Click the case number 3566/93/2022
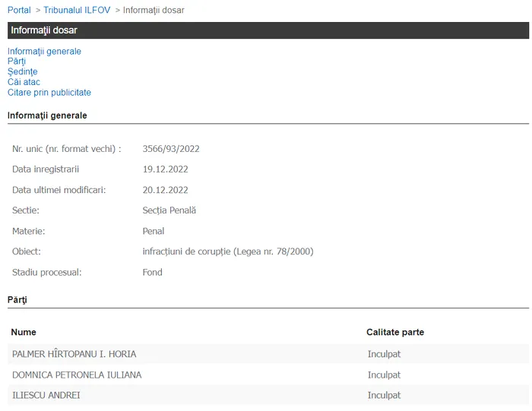This screenshot has height=411, width=532. pyautogui.click(x=171, y=149)
